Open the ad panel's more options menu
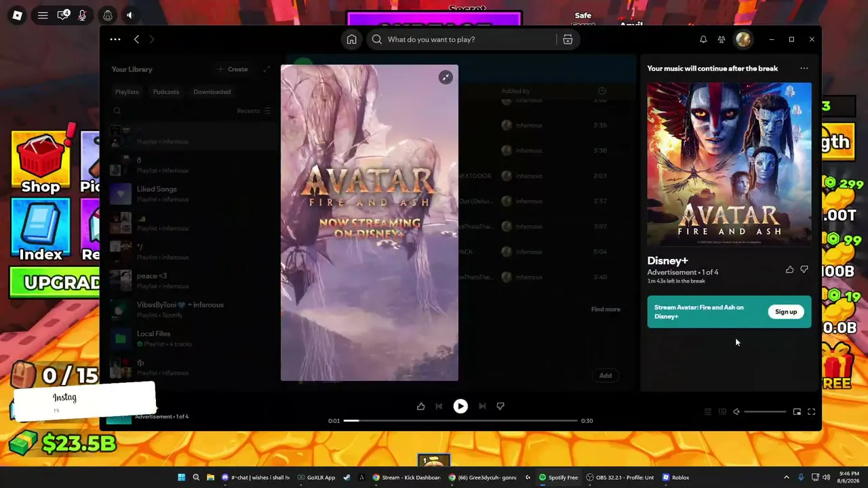This screenshot has height=488, width=868. 804,68
